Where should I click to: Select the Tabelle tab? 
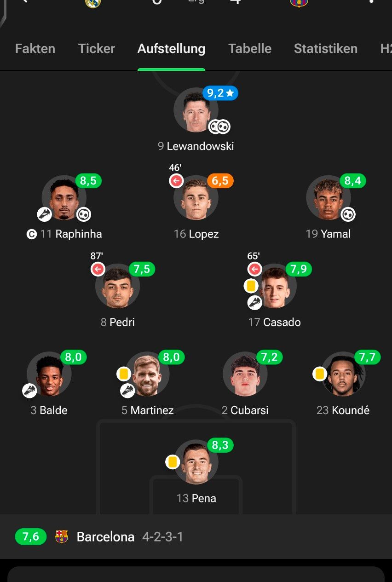250,49
